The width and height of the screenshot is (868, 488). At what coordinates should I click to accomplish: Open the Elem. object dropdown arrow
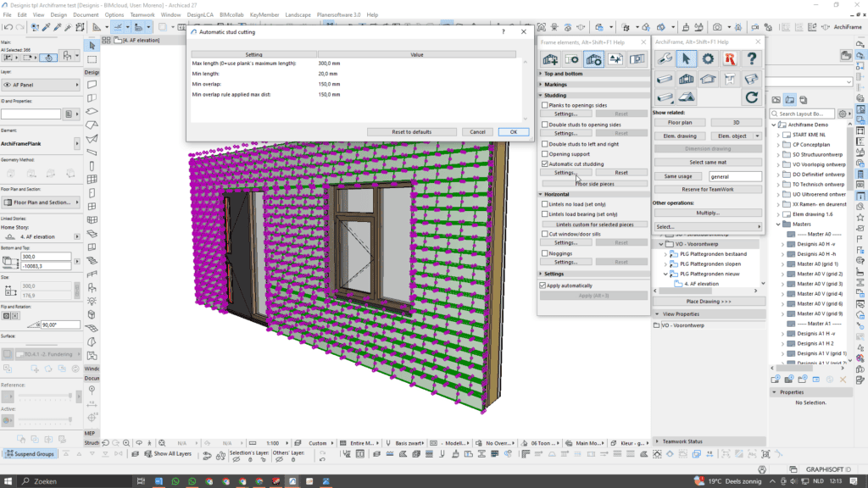coord(757,136)
